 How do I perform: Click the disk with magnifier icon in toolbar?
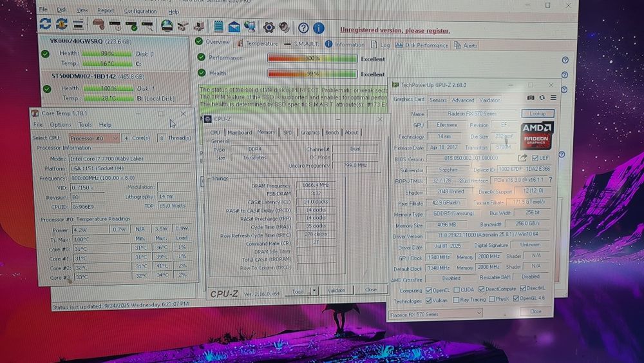(147, 26)
